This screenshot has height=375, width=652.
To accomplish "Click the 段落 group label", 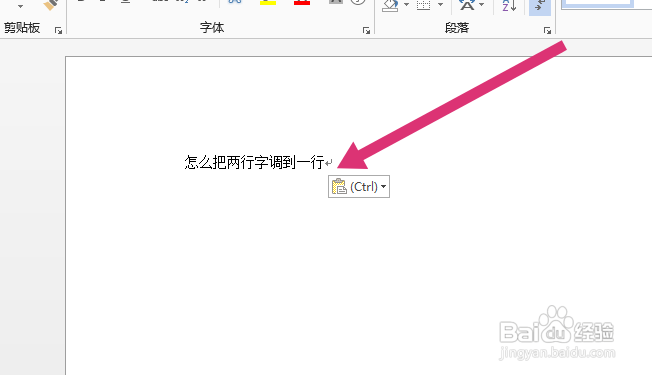I will tap(457, 28).
